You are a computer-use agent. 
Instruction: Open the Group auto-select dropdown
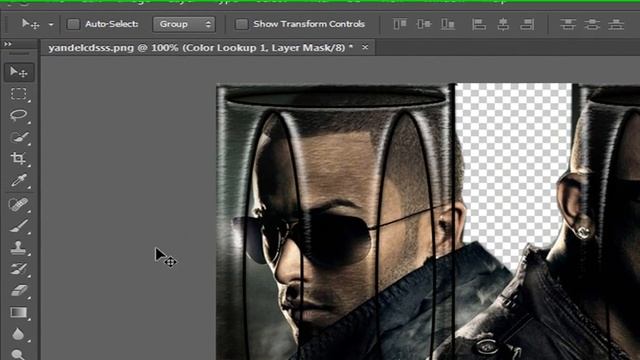point(184,24)
